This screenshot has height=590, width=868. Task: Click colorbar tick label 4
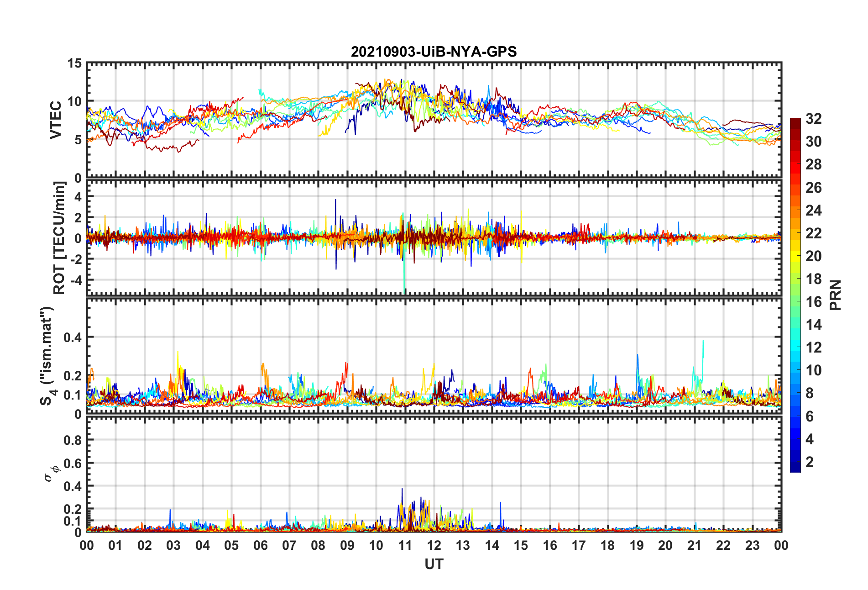click(x=810, y=439)
